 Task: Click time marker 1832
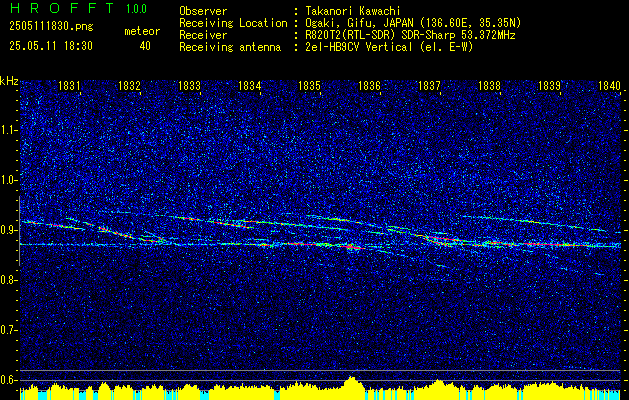[129, 85]
